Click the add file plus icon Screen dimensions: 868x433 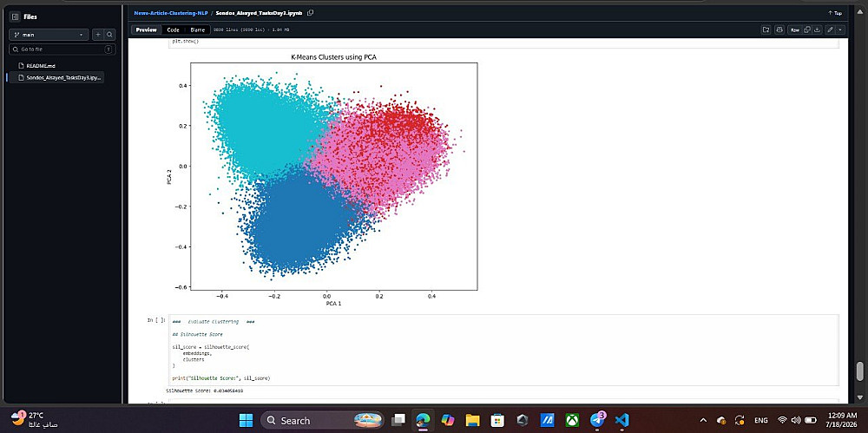click(x=98, y=35)
